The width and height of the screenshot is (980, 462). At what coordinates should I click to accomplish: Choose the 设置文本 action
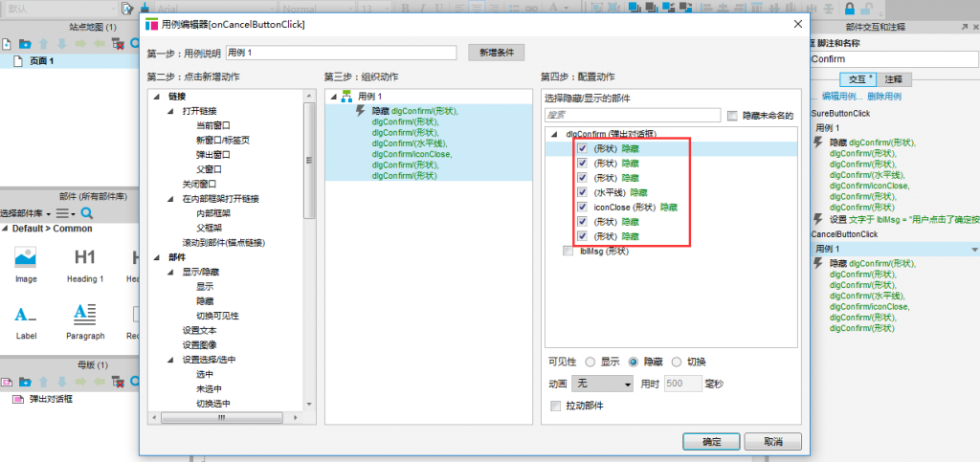point(199,331)
